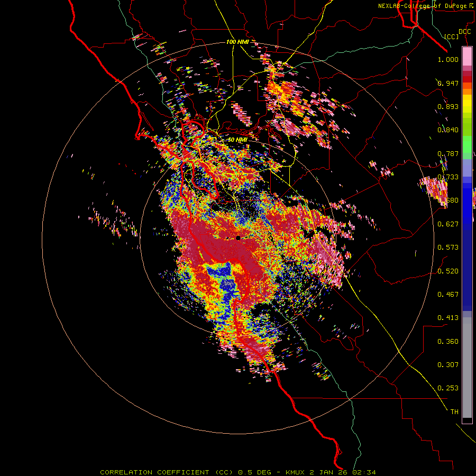The image size is (476, 476).
Task: Select the DCC label above the color scale
Action: click(464, 32)
